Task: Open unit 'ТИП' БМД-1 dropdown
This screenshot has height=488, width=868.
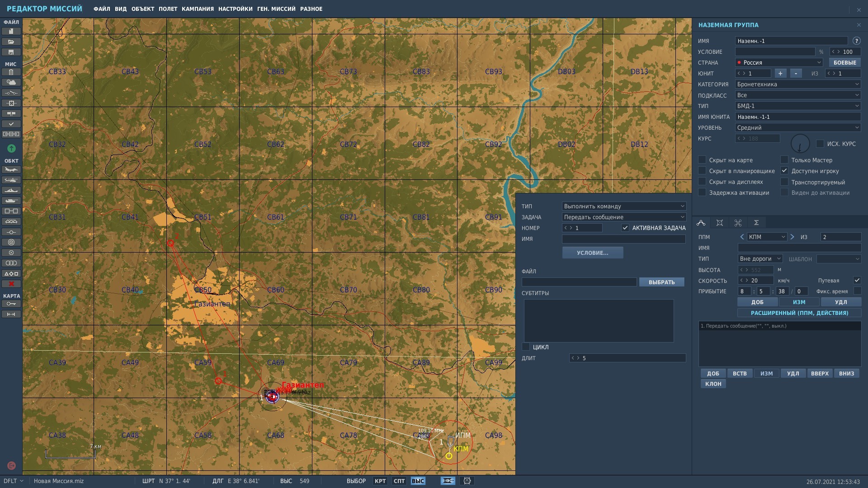Action: (x=798, y=106)
